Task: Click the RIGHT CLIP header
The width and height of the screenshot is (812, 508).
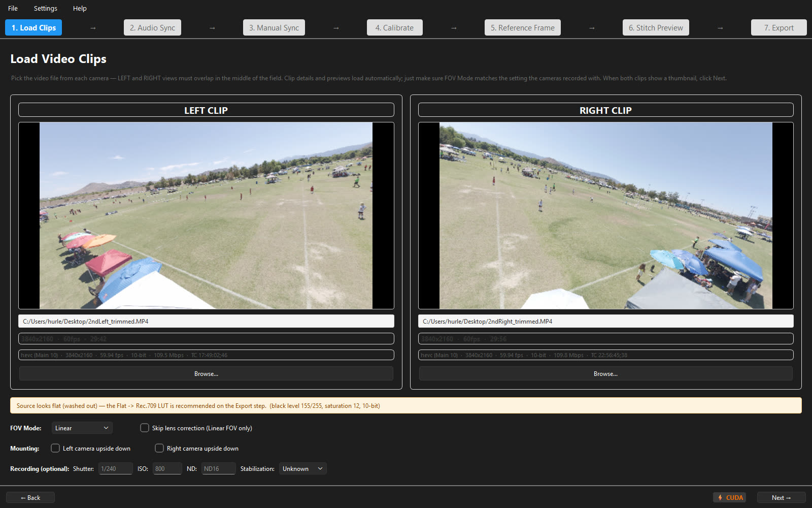Action: 605,110
